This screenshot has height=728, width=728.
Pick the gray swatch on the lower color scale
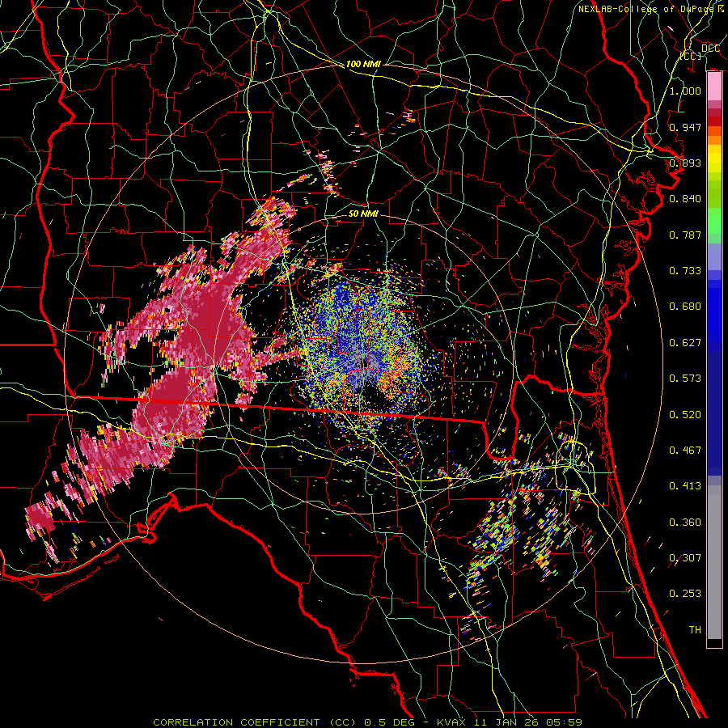pyautogui.click(x=714, y=562)
